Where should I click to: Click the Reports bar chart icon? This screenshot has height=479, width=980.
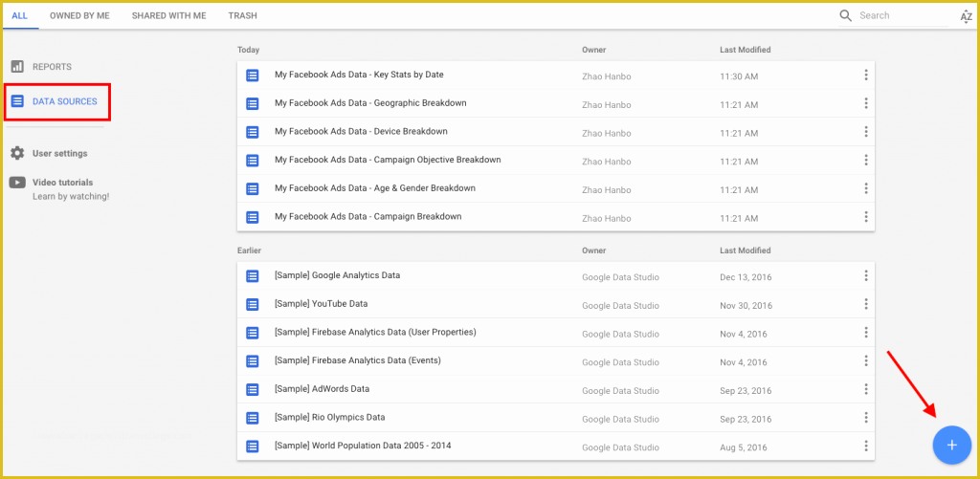click(x=17, y=66)
